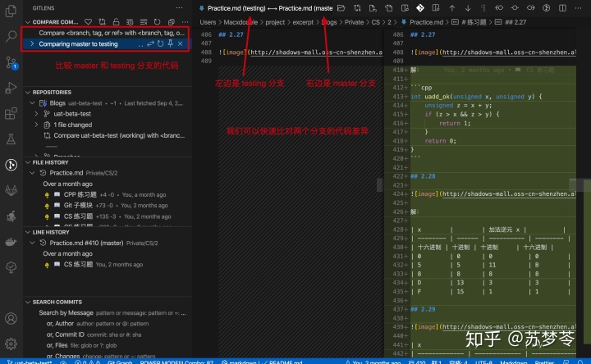Click the # 练习题 breadcrumb segment
The width and height of the screenshot is (591, 364).
pos(474,22)
